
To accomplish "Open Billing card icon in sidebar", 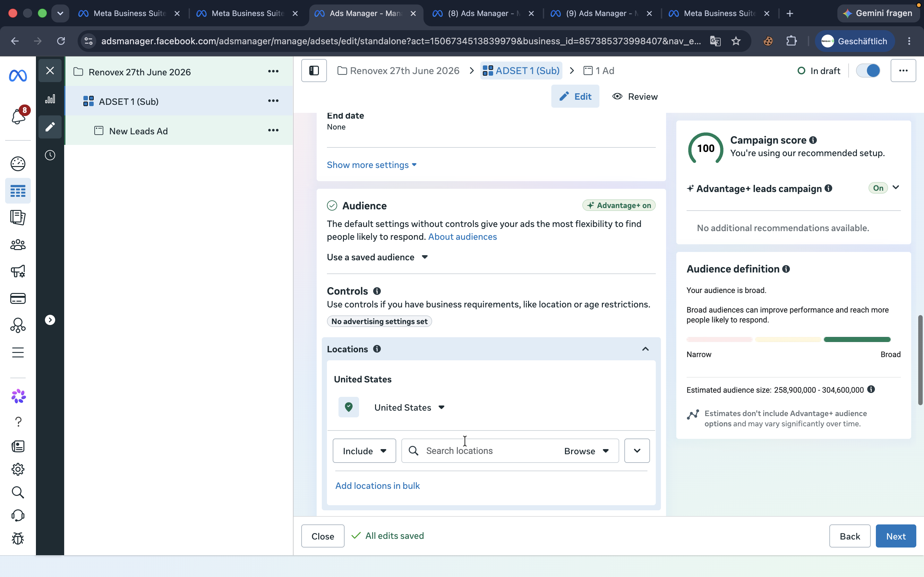I will click(18, 298).
